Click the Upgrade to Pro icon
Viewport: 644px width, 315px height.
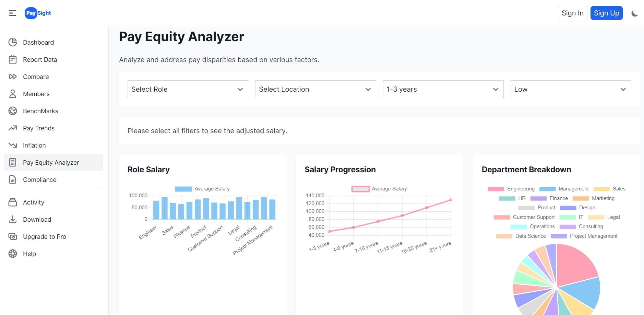[13, 236]
